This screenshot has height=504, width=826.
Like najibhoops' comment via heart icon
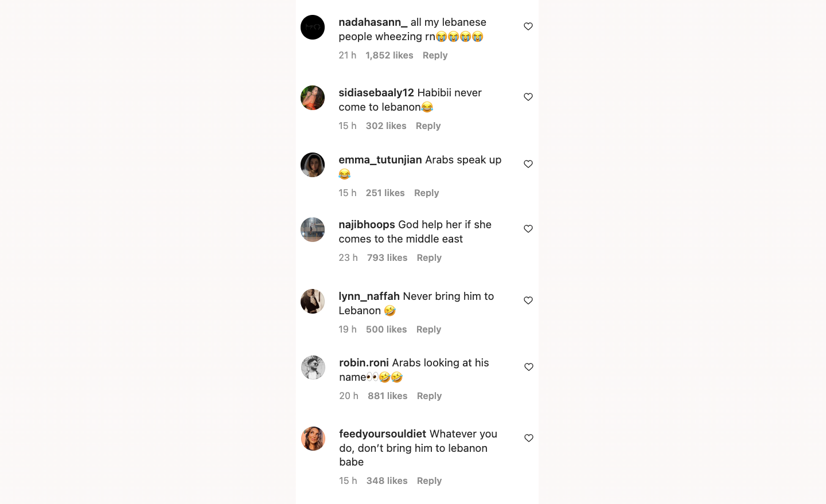[x=528, y=228]
